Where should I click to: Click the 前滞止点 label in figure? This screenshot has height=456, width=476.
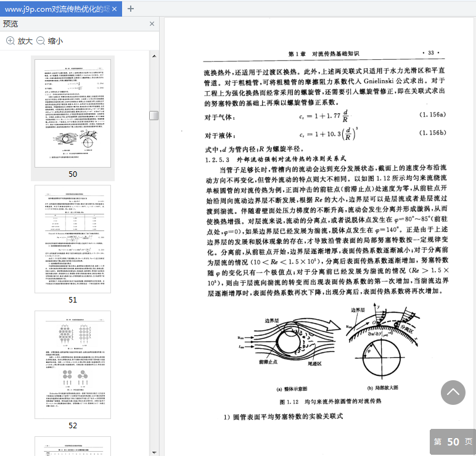pyautogui.click(x=268, y=362)
